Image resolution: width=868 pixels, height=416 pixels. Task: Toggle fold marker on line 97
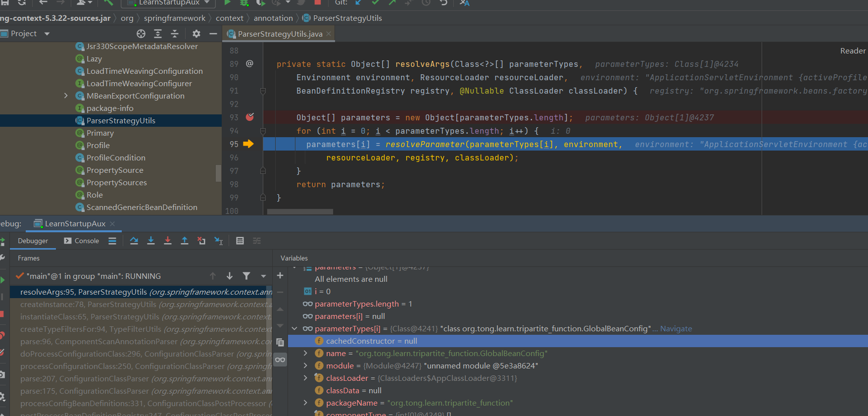[x=263, y=171]
